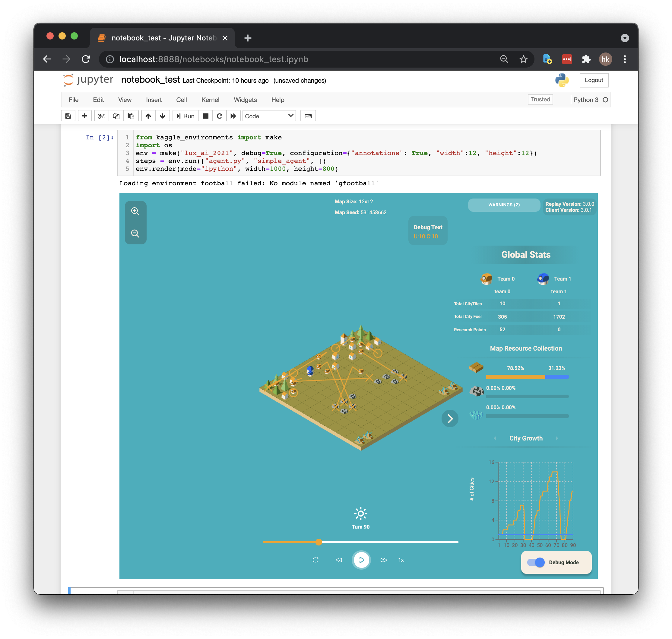Viewport: 672px width, 639px height.
Task: Click the Logout button
Action: tap(594, 80)
